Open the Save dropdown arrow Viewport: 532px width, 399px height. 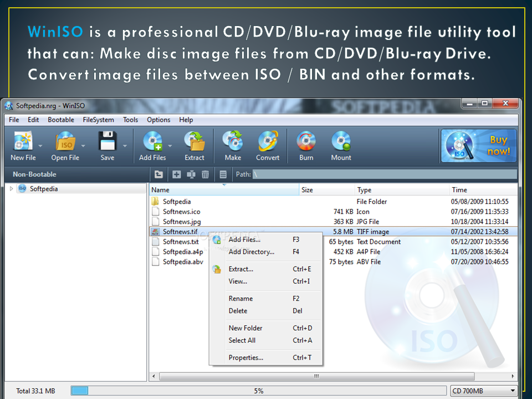click(x=125, y=146)
